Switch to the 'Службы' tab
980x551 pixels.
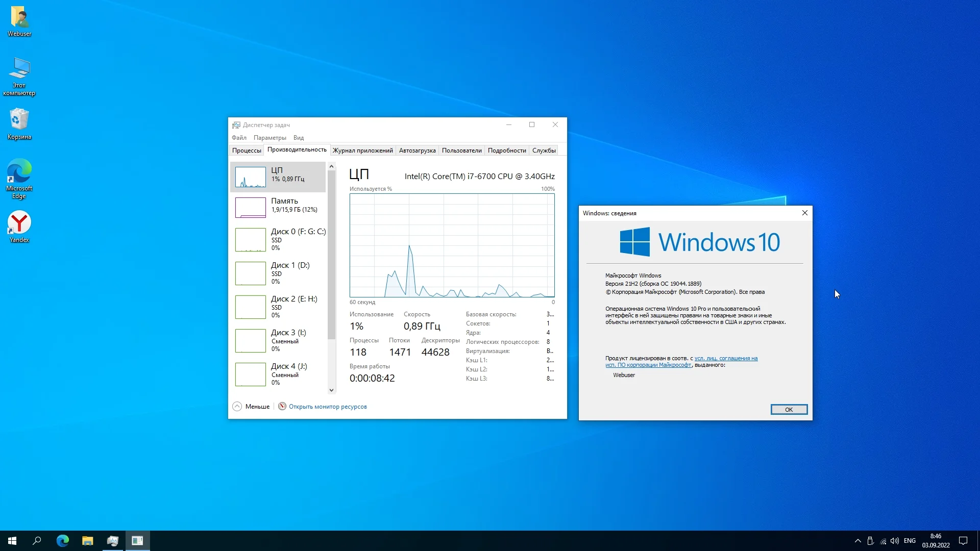(x=544, y=151)
